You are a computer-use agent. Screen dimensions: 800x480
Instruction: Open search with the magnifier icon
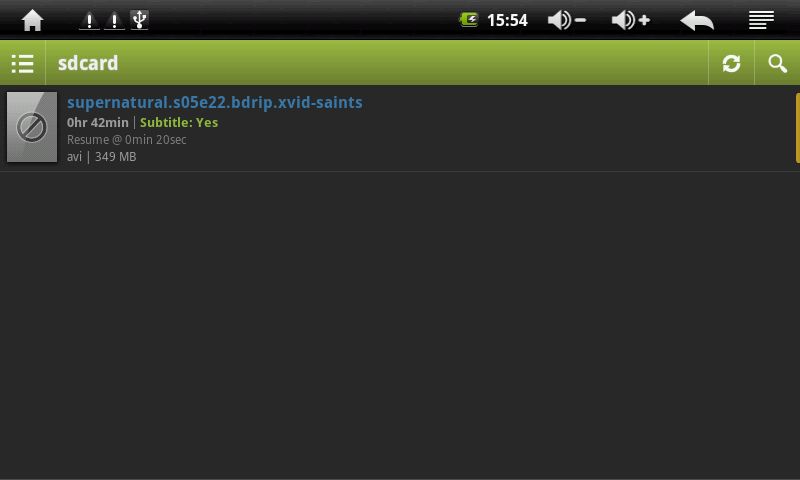click(777, 63)
